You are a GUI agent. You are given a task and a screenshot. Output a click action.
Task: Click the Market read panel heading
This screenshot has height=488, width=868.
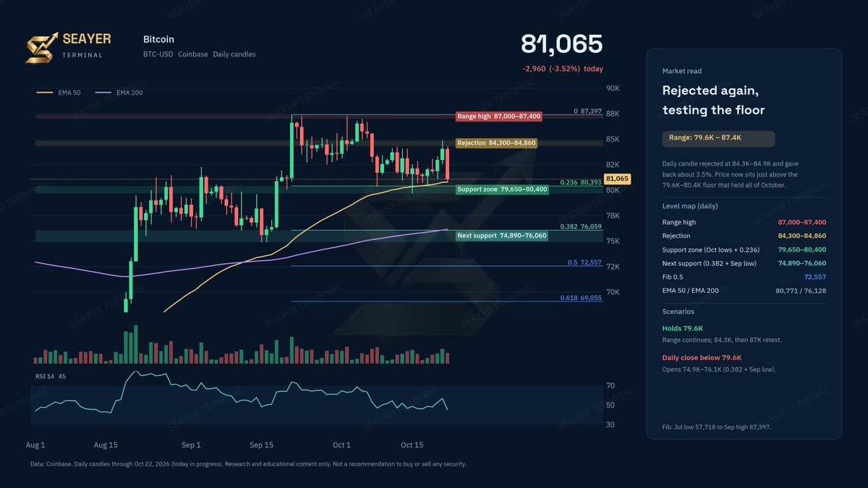[682, 72]
